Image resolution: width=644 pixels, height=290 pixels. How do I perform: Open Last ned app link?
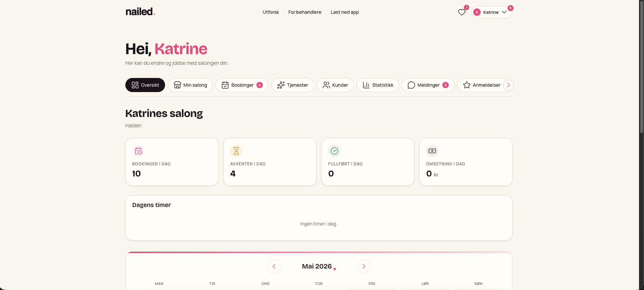pos(345,12)
